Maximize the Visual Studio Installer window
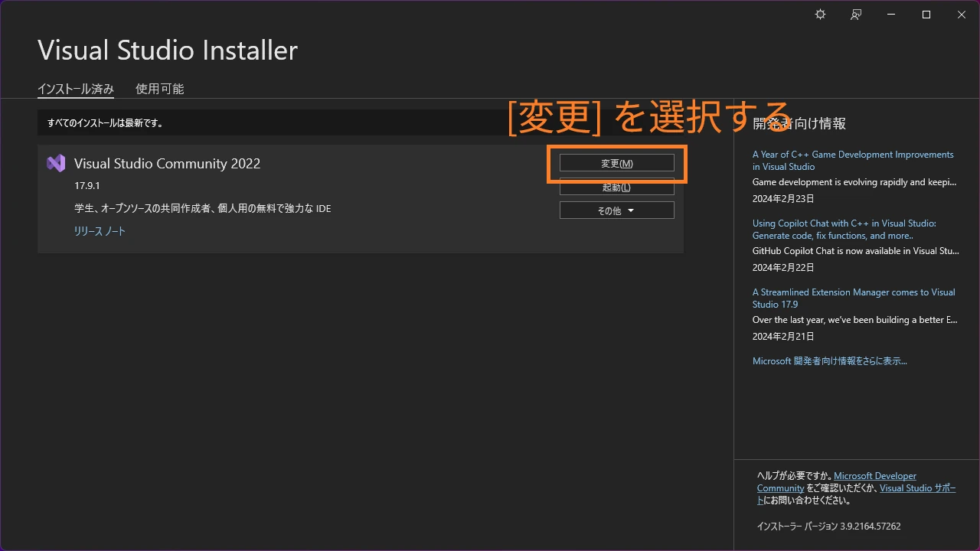The height and width of the screenshot is (551, 980). click(x=926, y=15)
